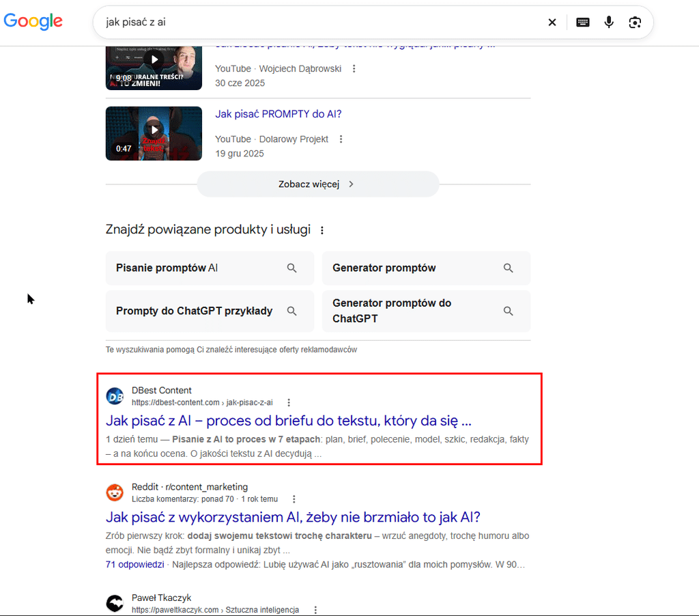The height and width of the screenshot is (616, 699).
Task: Open the dbest-content.com URL breadcrumb
Action: [202, 403]
